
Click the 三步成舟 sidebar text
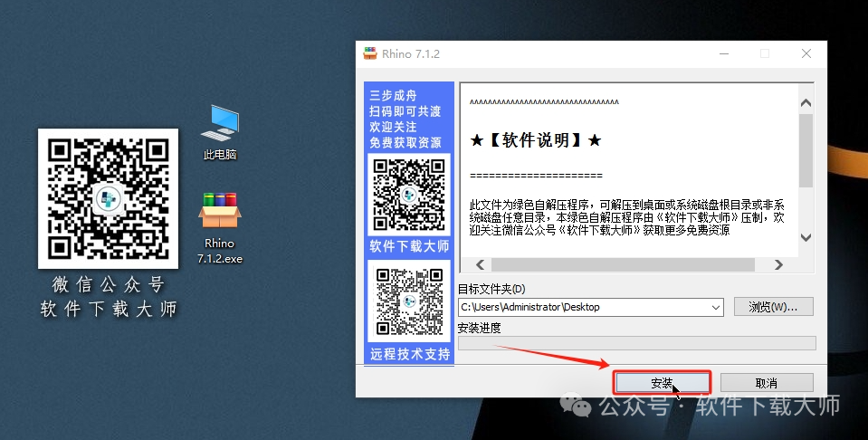pyautogui.click(x=393, y=95)
